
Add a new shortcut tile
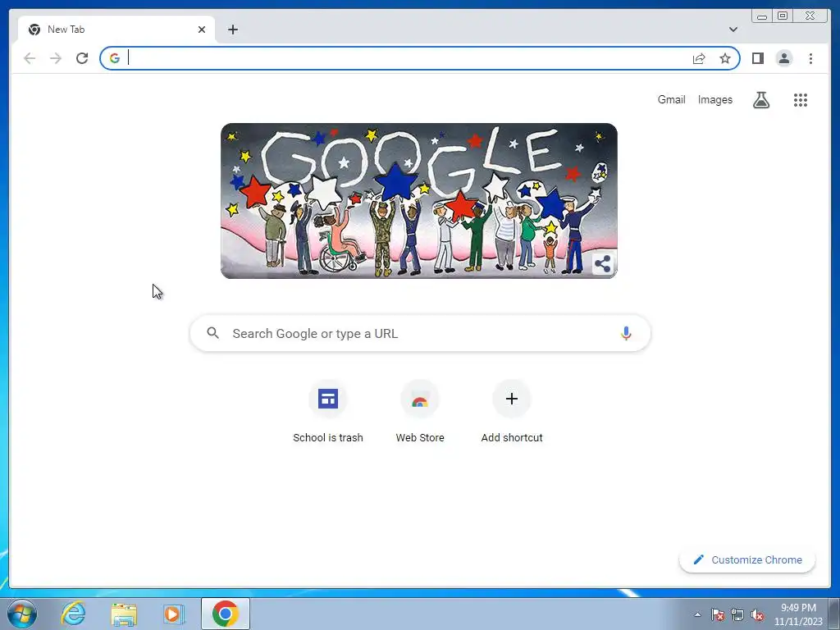point(512,412)
